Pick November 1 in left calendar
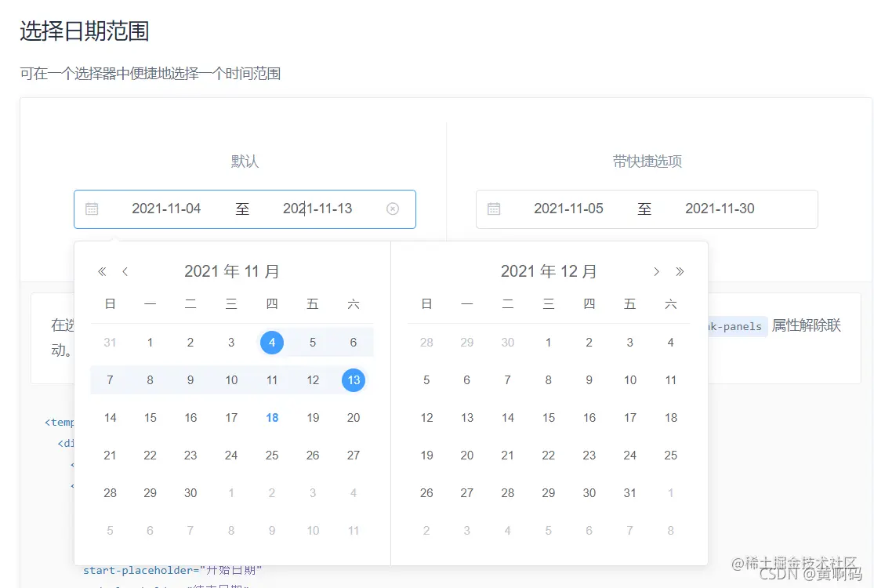Image resolution: width=874 pixels, height=588 pixels. tap(150, 342)
